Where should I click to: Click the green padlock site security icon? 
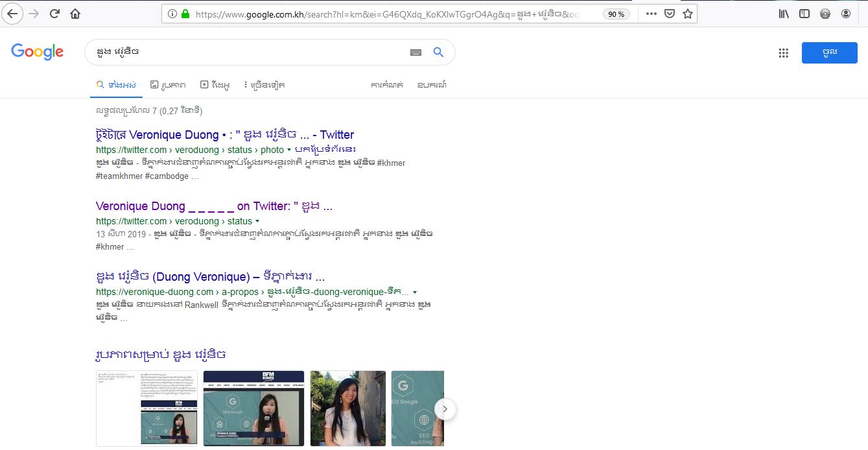[185, 12]
